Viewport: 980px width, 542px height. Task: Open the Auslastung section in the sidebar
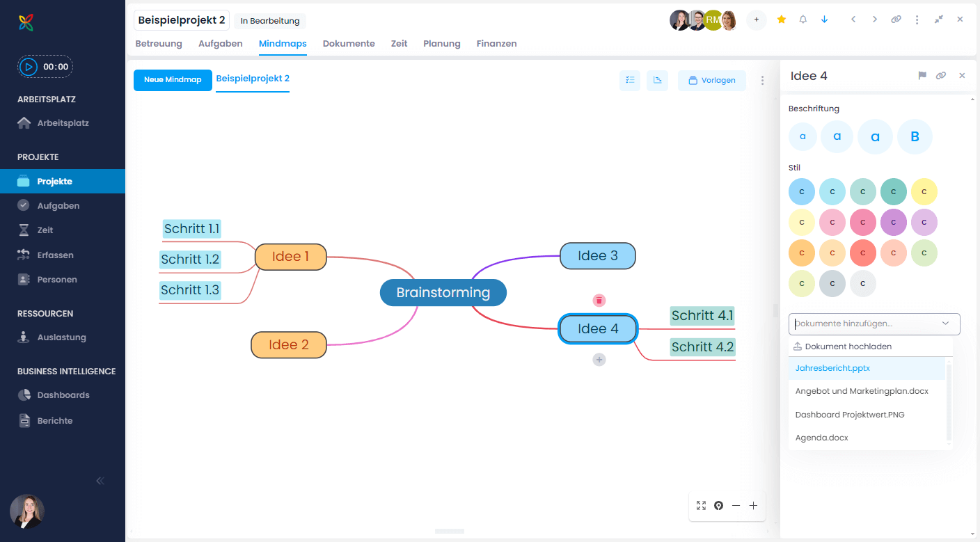[x=60, y=337]
